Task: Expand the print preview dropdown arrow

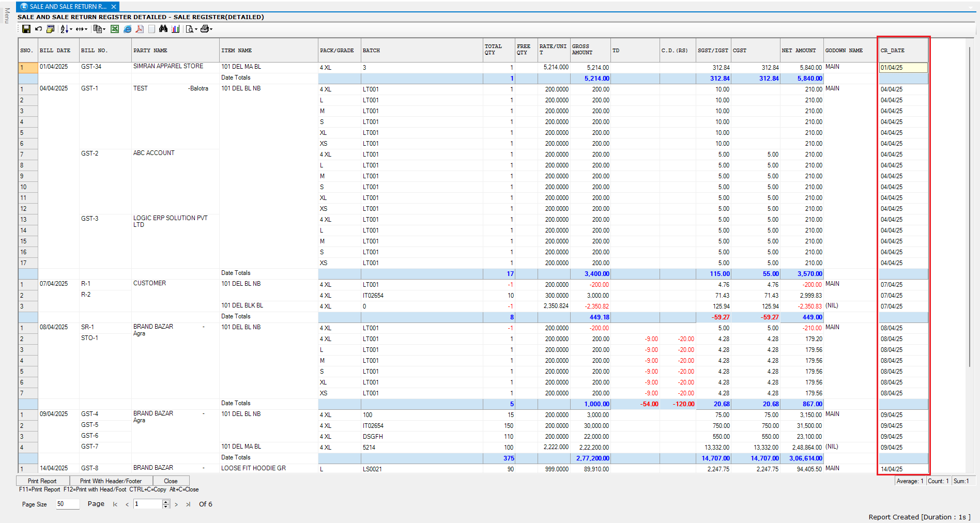Action: [196, 29]
